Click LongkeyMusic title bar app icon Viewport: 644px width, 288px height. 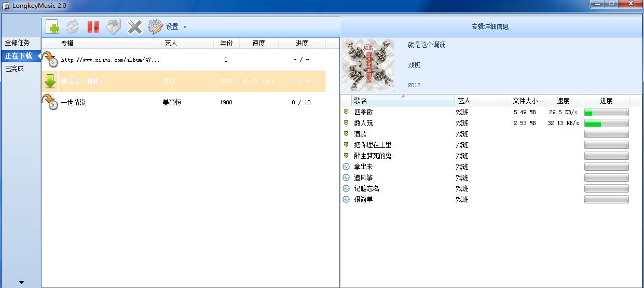[6, 5]
